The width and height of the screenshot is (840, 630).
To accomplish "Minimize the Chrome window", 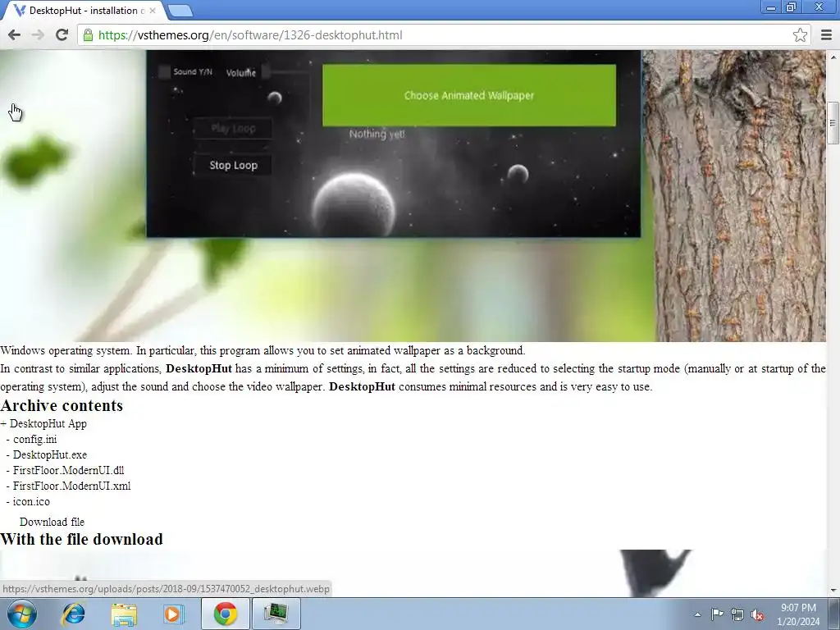I will [x=771, y=7].
